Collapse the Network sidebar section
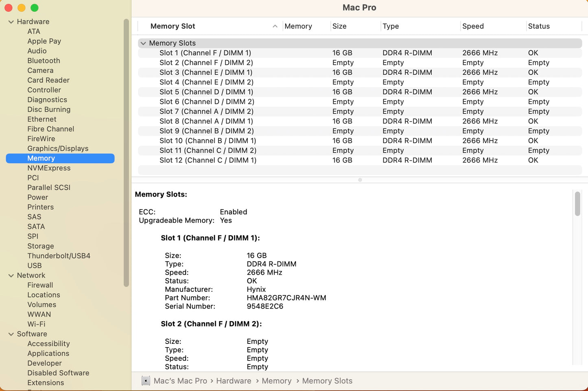Image resolution: width=588 pixels, height=391 pixels. [11, 276]
